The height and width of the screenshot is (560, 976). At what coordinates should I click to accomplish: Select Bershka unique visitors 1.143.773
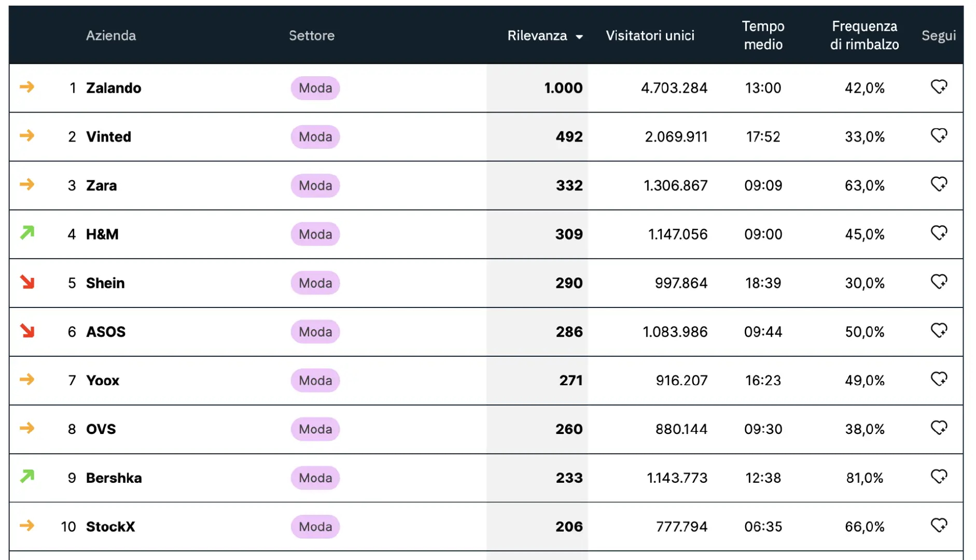tap(677, 478)
